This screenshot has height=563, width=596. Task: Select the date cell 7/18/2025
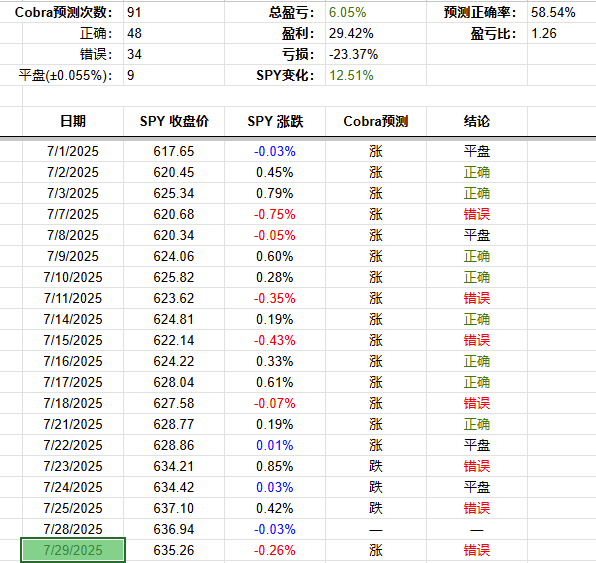pos(73,403)
